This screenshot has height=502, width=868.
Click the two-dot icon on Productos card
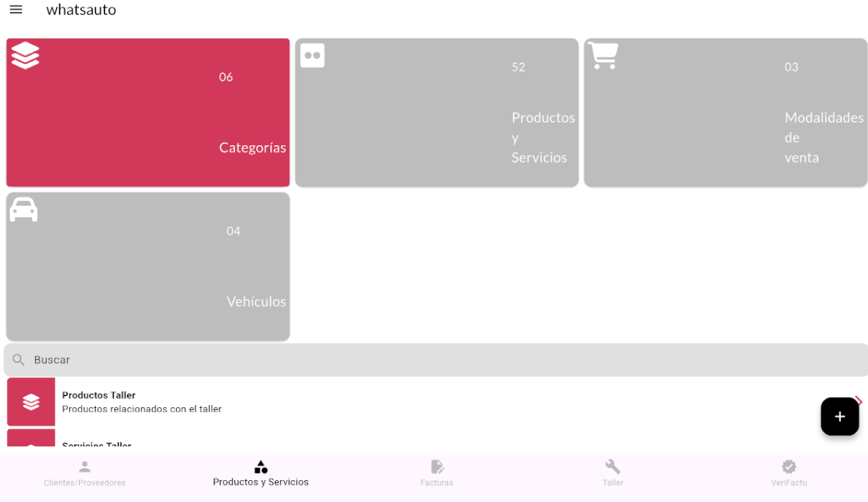312,55
